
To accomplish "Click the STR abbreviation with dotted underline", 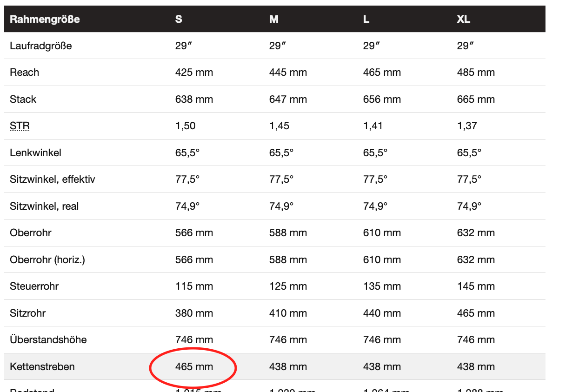I will pos(20,126).
